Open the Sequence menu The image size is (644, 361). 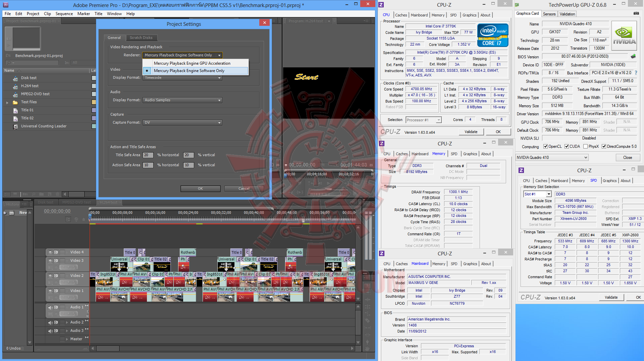(x=64, y=14)
